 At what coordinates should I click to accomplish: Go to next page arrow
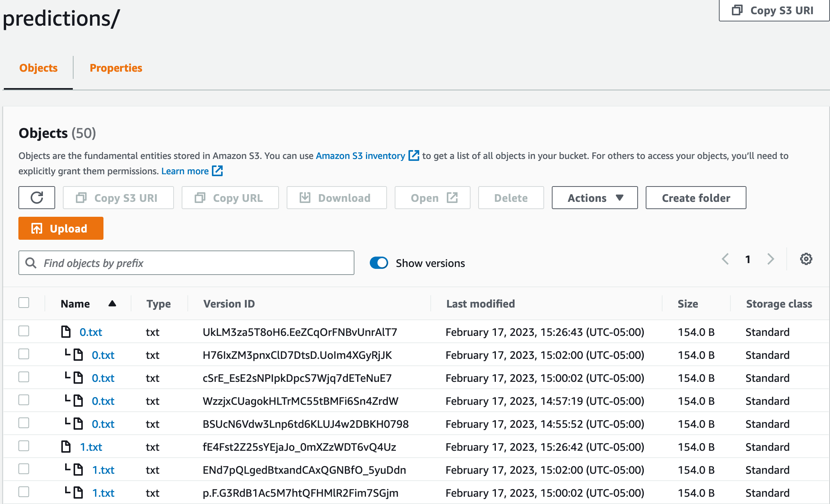click(x=771, y=259)
